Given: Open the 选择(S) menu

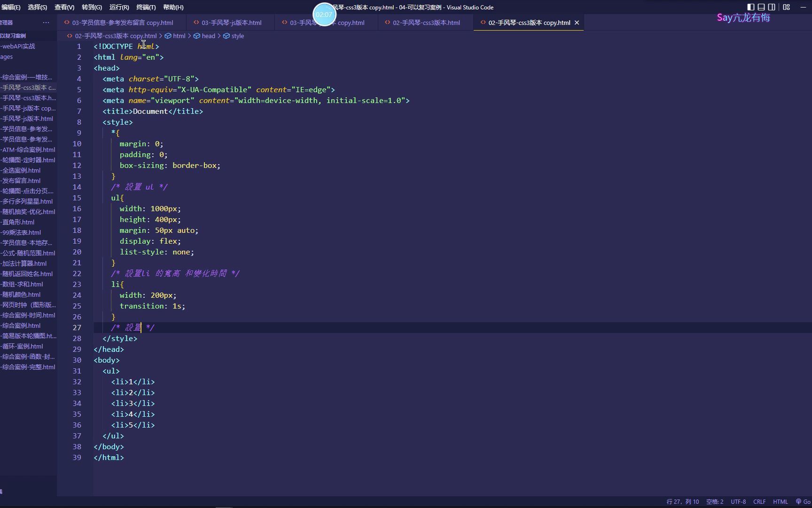Looking at the screenshot, I should 38,7.
